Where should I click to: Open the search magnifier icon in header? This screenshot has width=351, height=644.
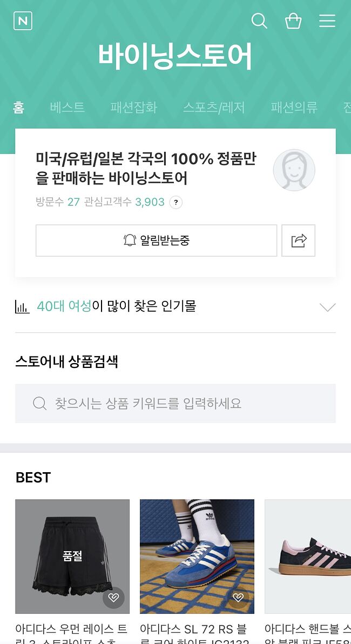[259, 21]
